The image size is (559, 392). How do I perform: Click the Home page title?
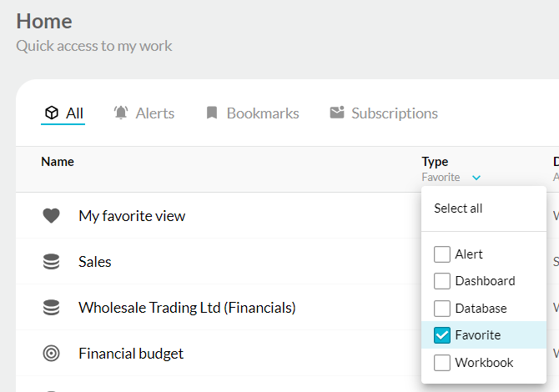tap(44, 21)
